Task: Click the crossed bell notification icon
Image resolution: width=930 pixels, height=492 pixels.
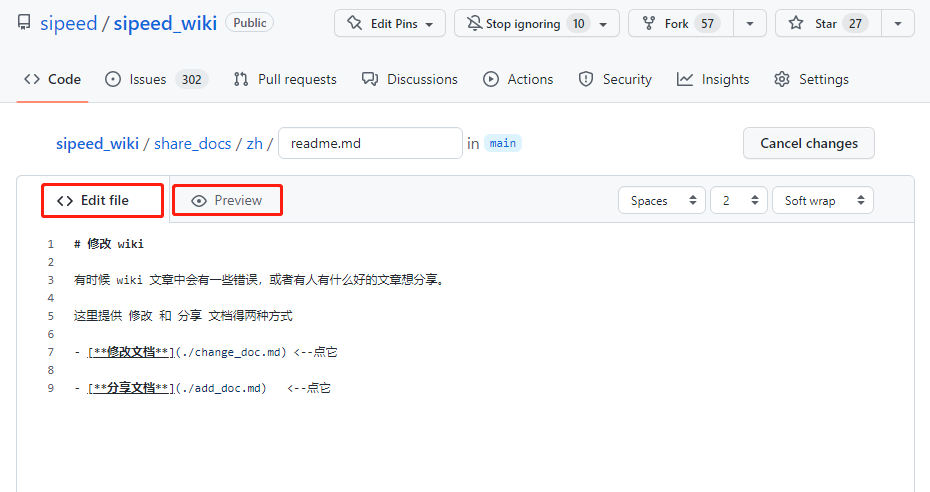Action: pyautogui.click(x=474, y=23)
